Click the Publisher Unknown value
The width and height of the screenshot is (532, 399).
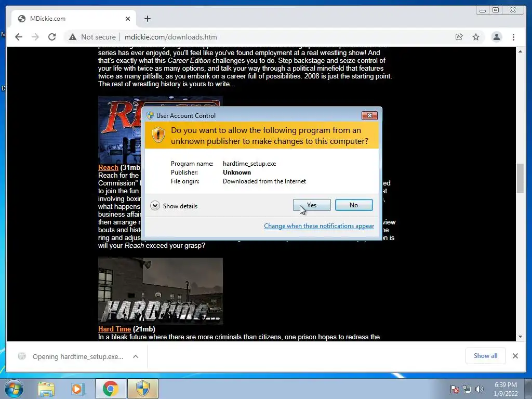[x=237, y=172]
